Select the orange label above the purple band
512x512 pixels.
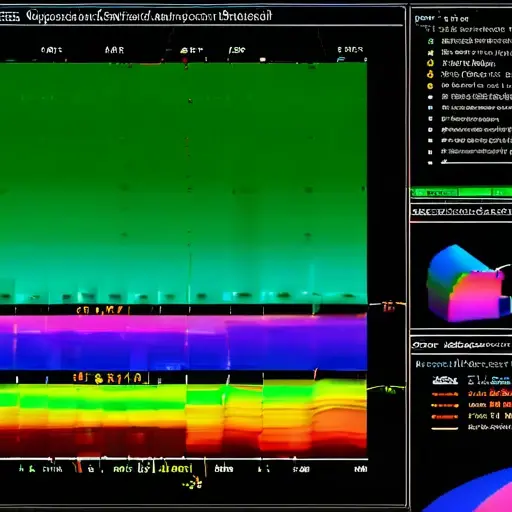tap(103, 310)
